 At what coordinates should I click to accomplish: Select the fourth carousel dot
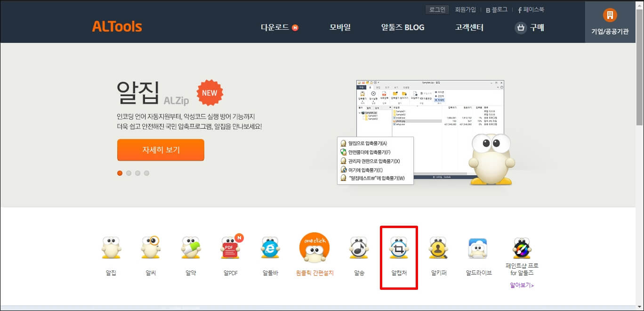(146, 173)
